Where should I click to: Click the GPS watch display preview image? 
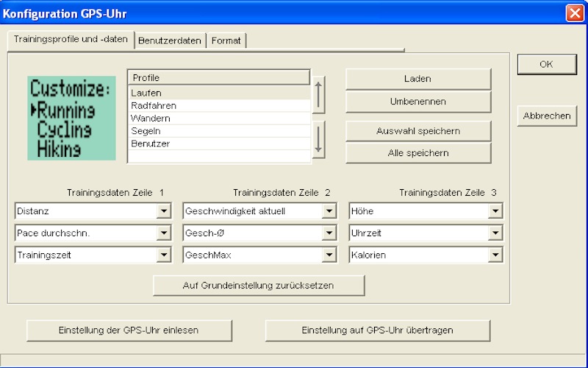point(71,118)
